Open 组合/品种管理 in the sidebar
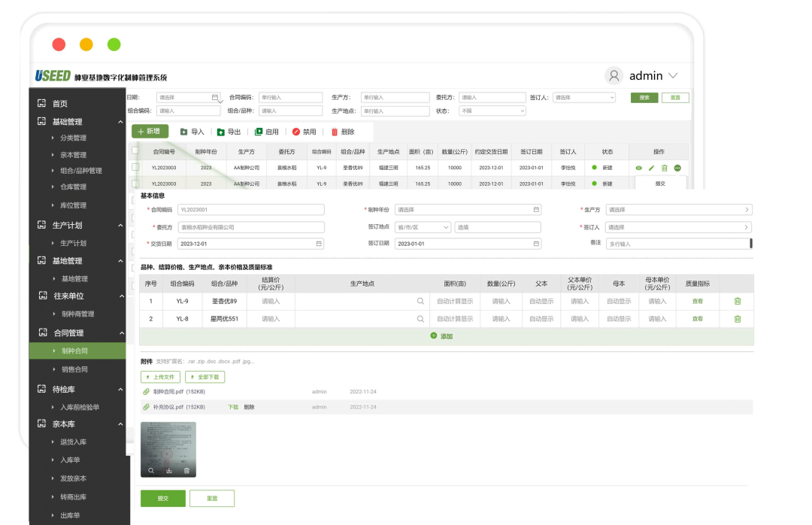Viewport: 812px width, 525px height. pos(80,171)
